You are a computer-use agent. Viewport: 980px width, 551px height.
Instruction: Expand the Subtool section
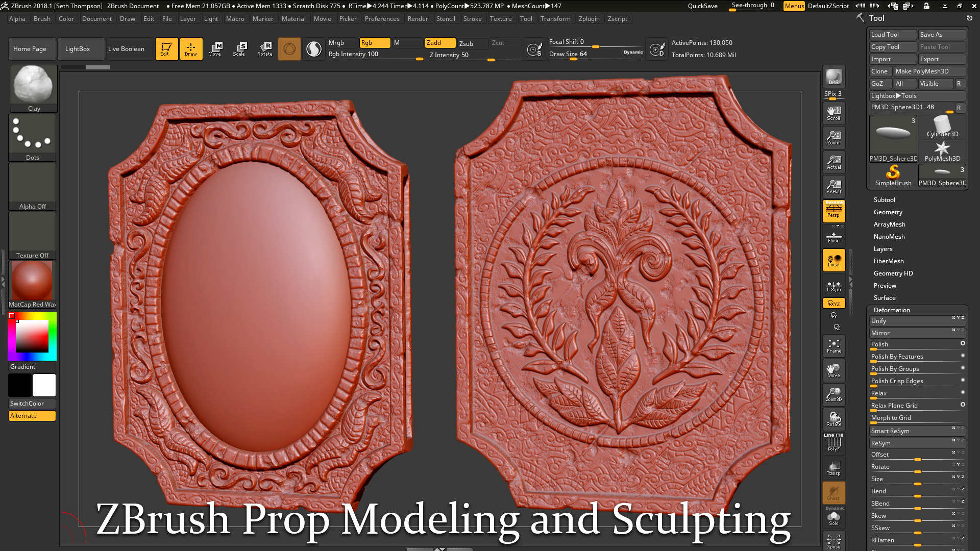point(884,200)
